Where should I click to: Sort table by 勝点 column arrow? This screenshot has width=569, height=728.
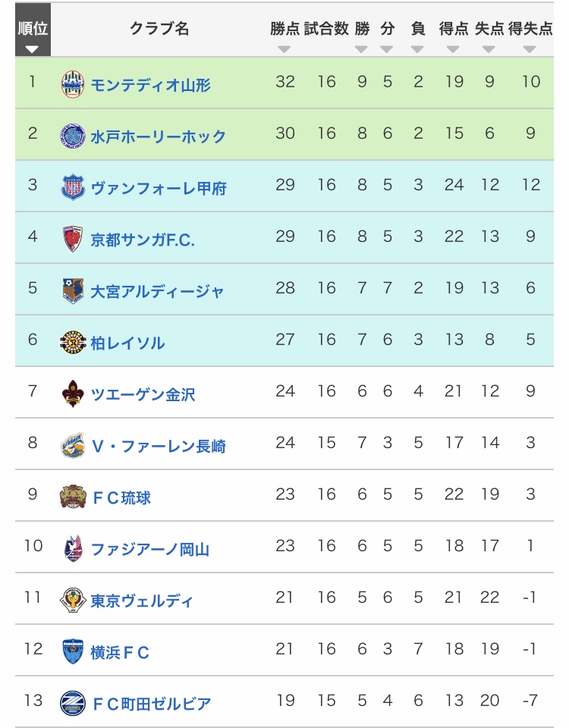pyautogui.click(x=284, y=49)
